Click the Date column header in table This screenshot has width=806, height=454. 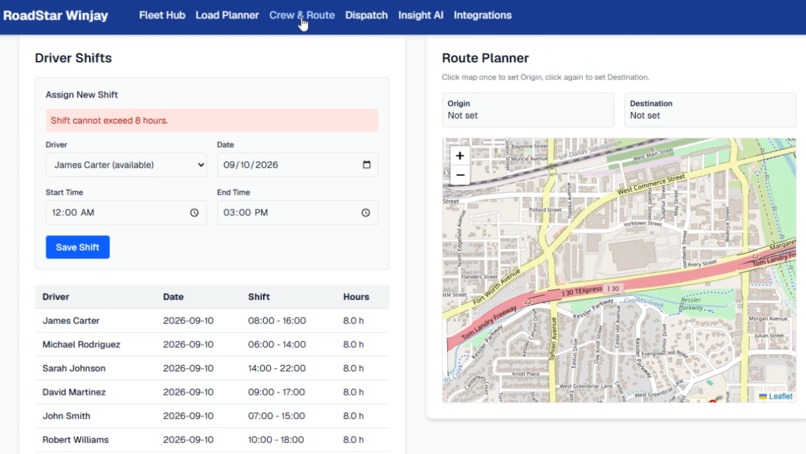[x=173, y=297]
